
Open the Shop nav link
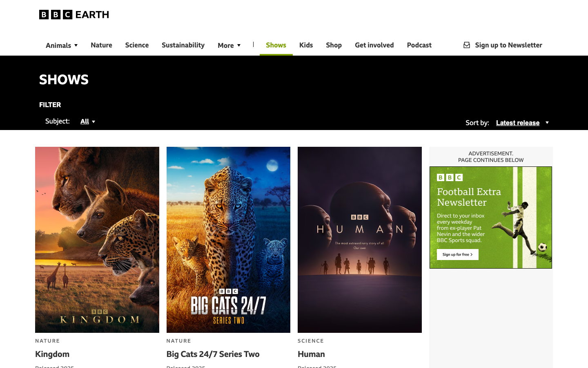tap(334, 45)
